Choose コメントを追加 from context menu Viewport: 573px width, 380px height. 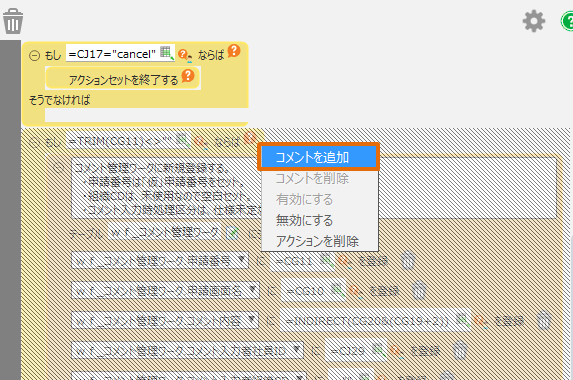(x=319, y=157)
